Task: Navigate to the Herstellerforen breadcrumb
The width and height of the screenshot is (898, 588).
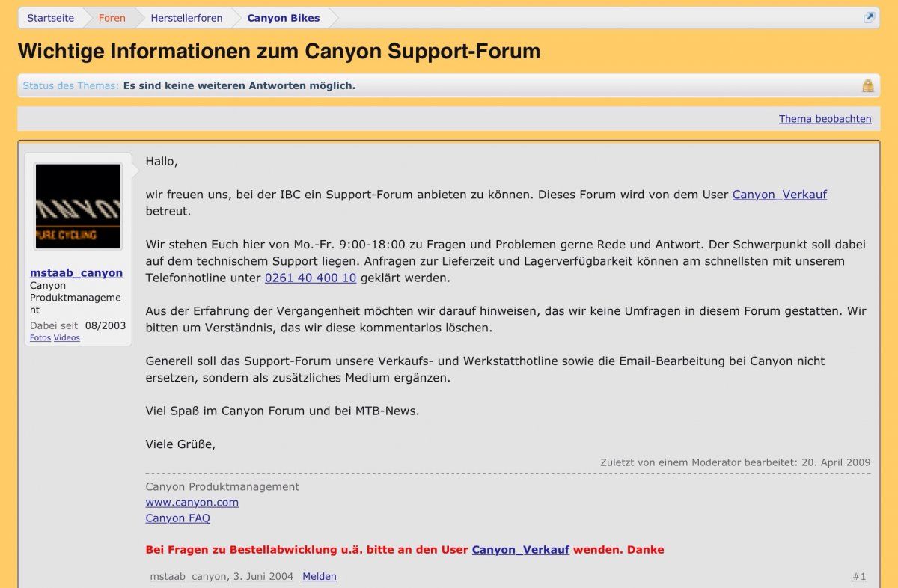Action: point(186,18)
